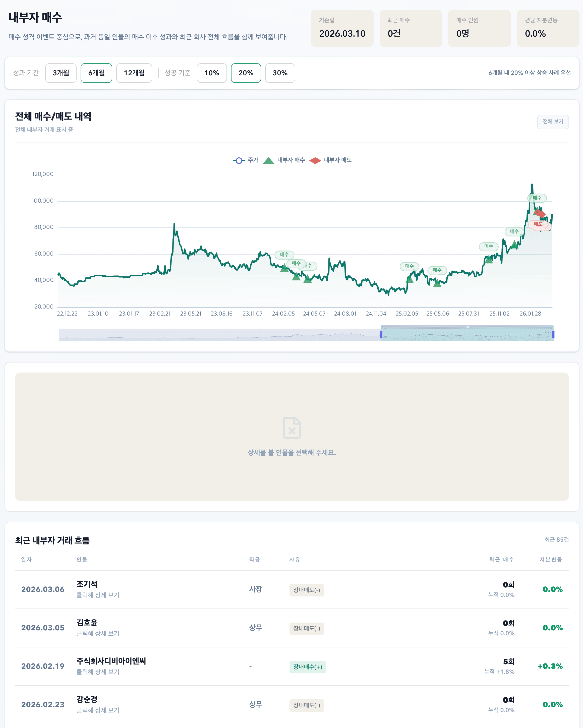Screen dimensions: 583x728
Task: Open 주식회사디비아이엔씨 detail row
Action: point(111,661)
